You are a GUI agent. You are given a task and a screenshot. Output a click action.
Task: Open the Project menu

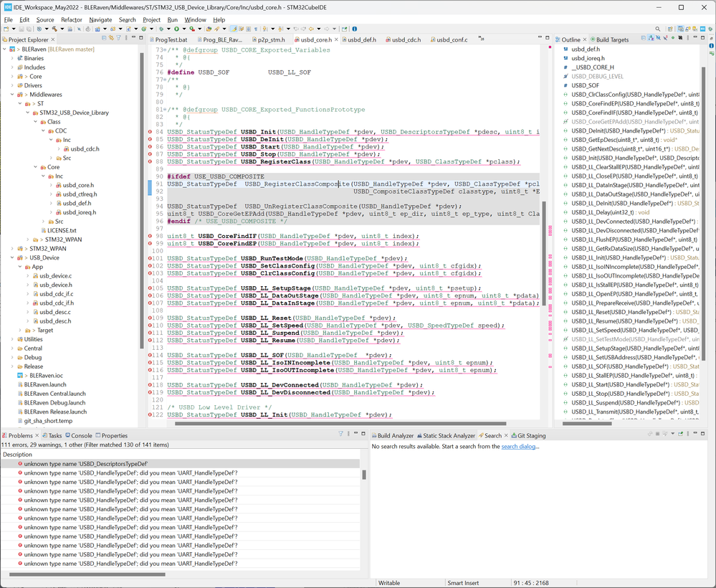click(x=151, y=19)
